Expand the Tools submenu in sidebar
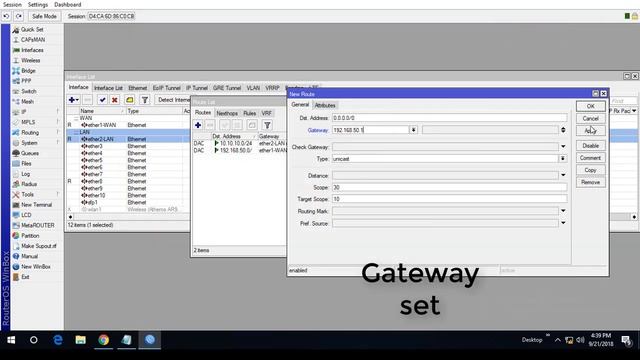This screenshot has width=640, height=360. [27, 194]
